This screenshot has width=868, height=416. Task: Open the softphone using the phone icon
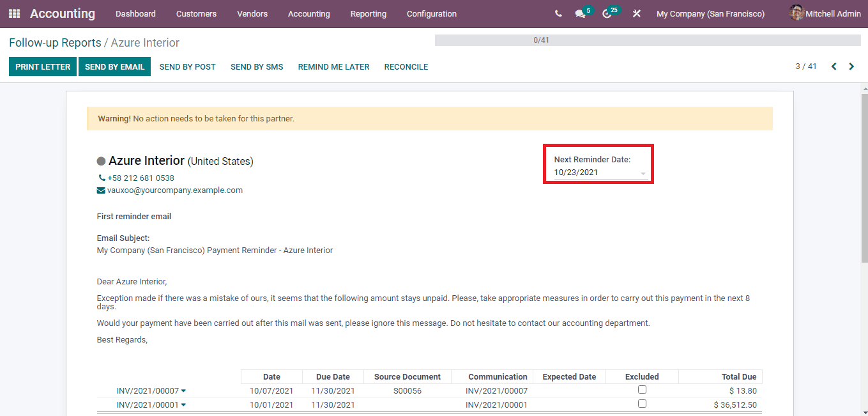558,13
